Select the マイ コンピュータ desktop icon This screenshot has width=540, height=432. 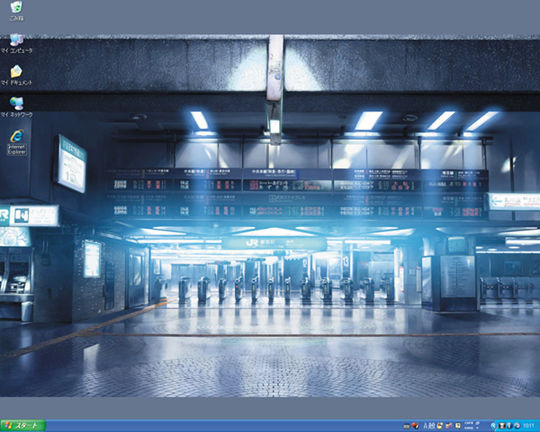click(x=17, y=43)
